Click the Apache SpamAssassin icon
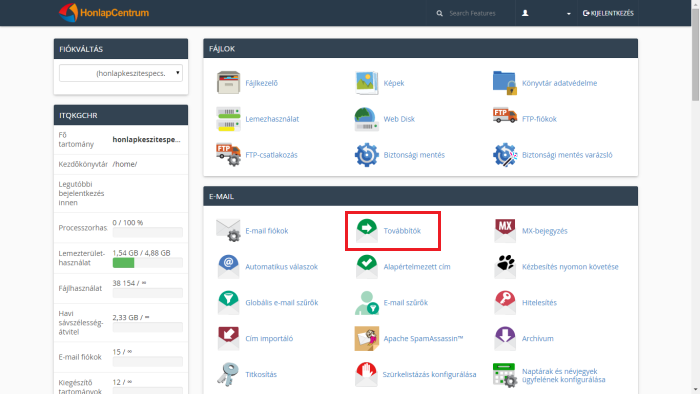 point(367,338)
